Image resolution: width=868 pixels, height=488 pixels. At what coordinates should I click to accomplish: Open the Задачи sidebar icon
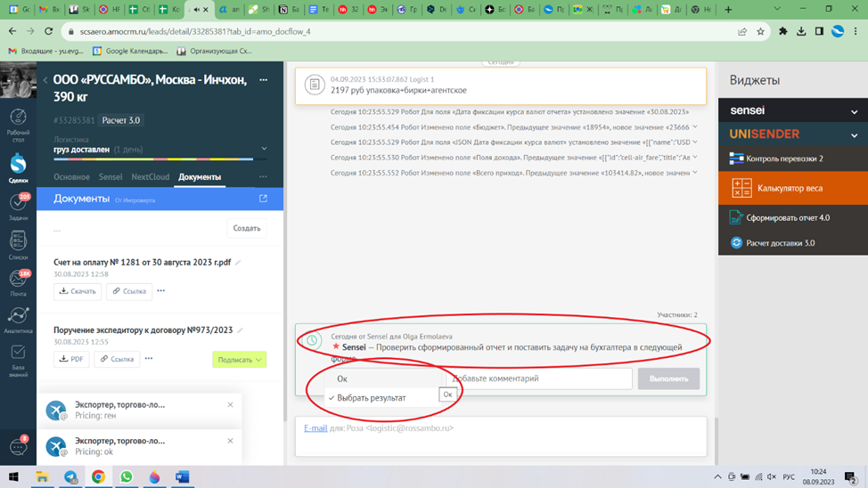18,206
